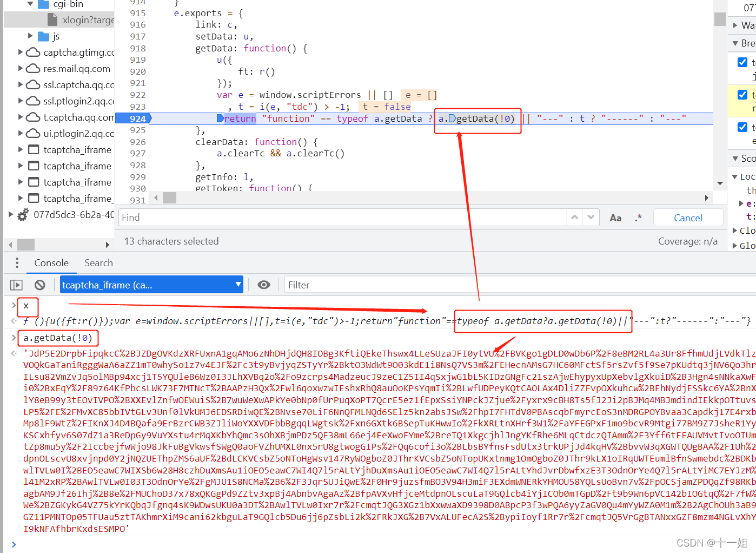Click the breakpoint marker before getData(!0)
This screenshot has height=553, width=756.
(452, 119)
